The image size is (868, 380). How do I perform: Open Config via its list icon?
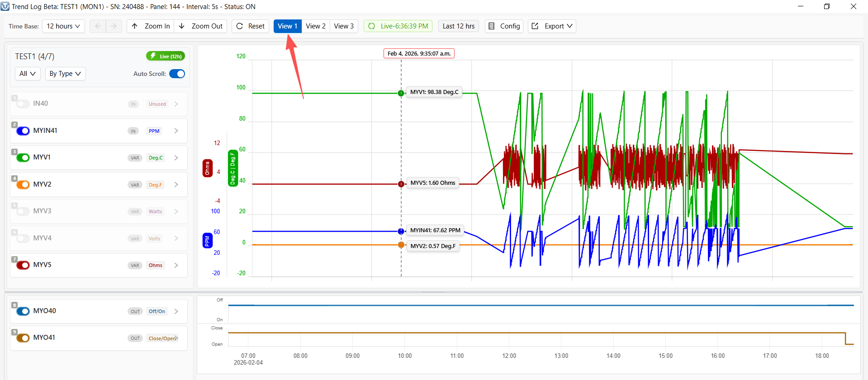[x=492, y=26]
